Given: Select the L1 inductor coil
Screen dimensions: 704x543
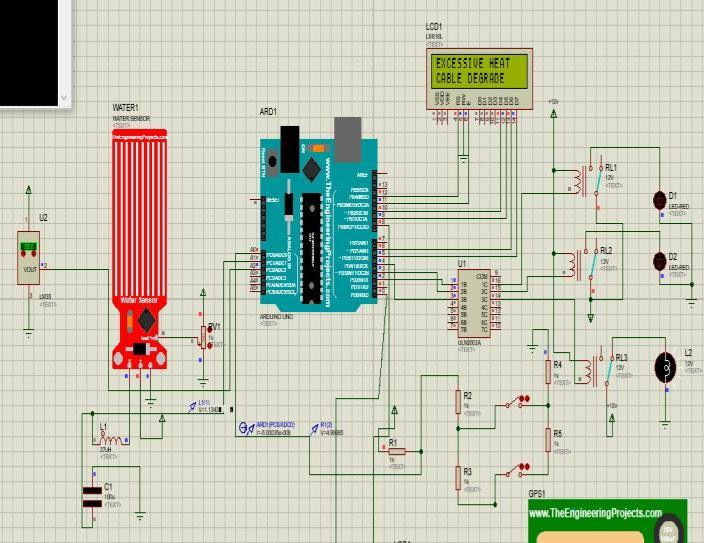Looking at the screenshot, I should [110, 439].
